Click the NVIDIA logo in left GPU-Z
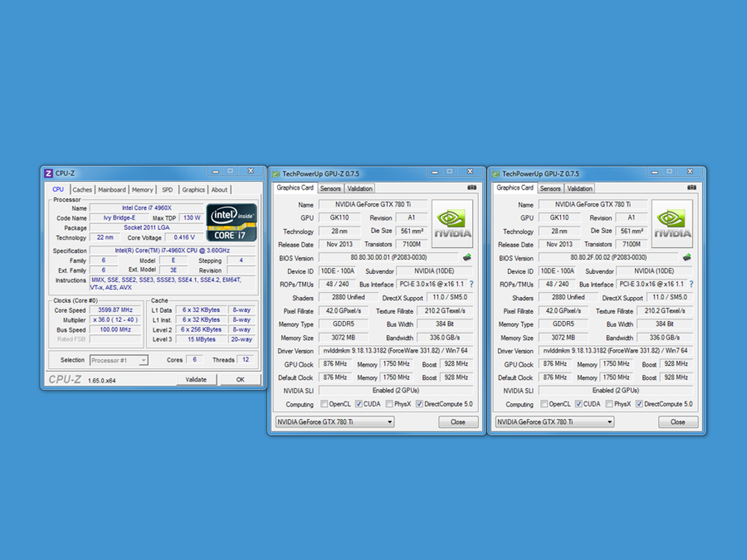Viewport: 747px width, 560px height. [x=452, y=224]
